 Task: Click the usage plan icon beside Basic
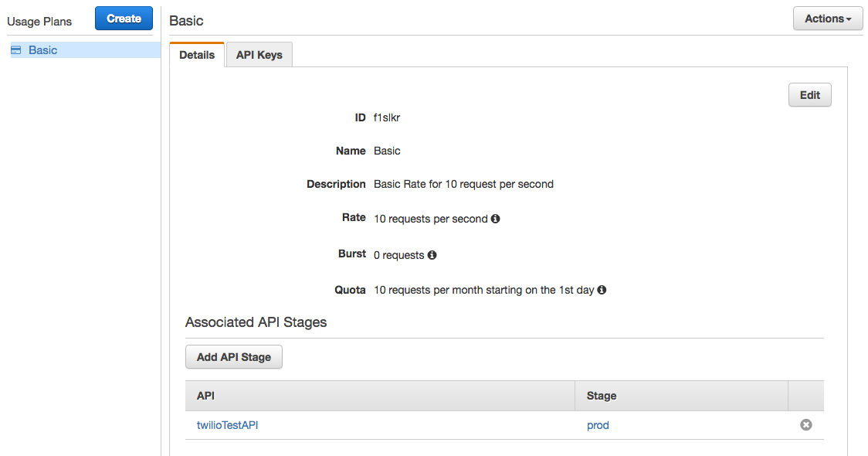click(16, 50)
